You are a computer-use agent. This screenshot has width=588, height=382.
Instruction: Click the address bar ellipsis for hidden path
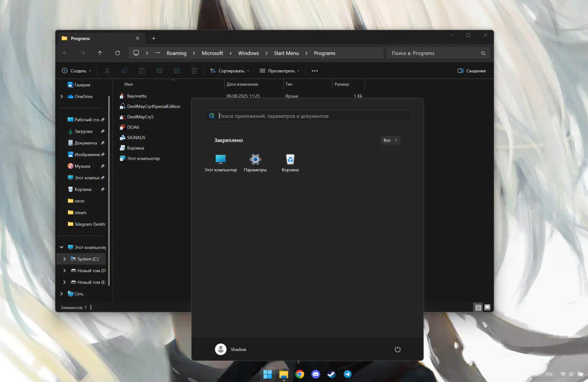click(158, 53)
